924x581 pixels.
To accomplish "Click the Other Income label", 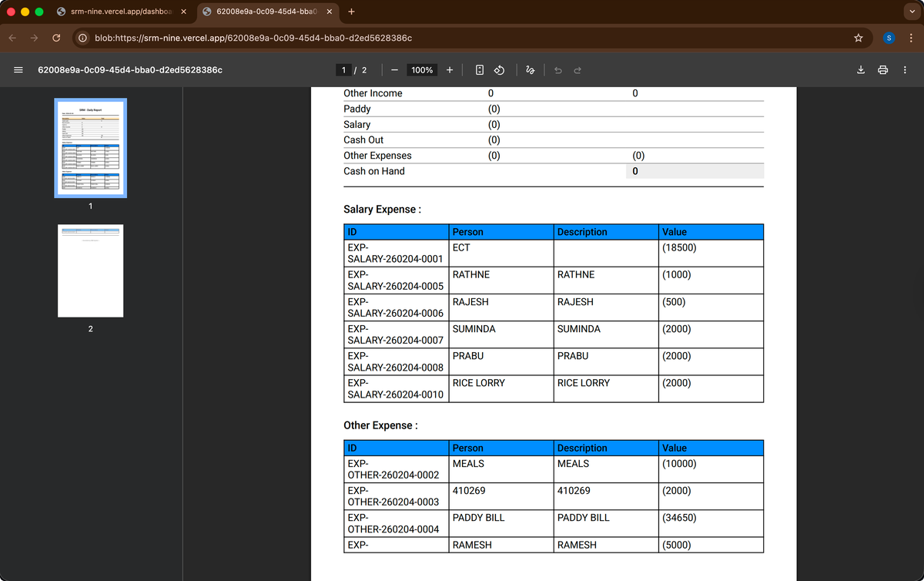I will click(x=373, y=93).
